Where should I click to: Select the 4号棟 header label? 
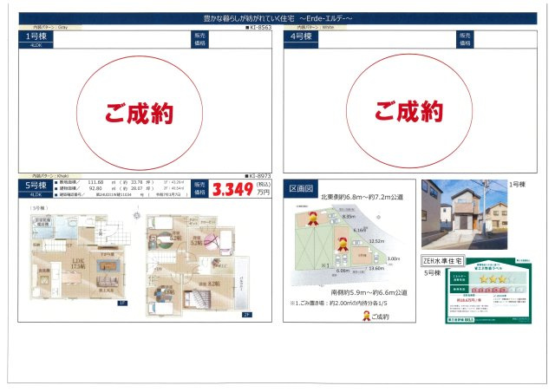(301, 36)
